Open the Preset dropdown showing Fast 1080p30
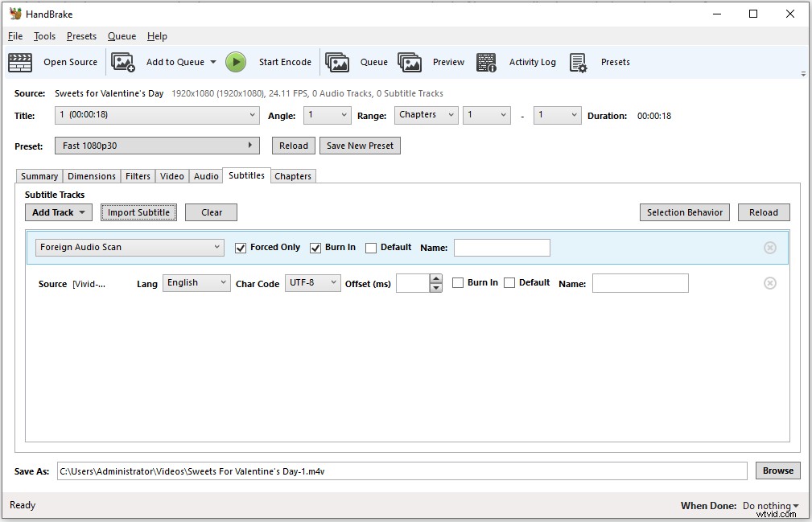Screen dimensions: 812x522 [156, 146]
